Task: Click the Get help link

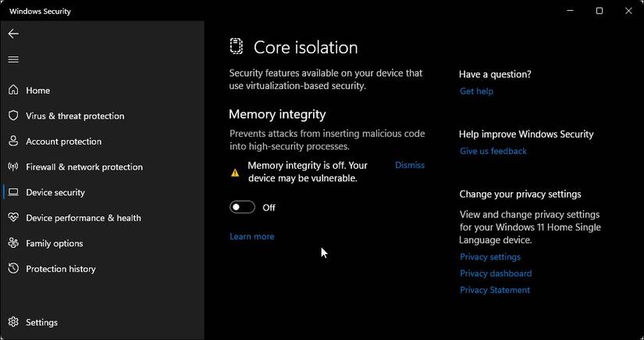Action: coord(476,91)
